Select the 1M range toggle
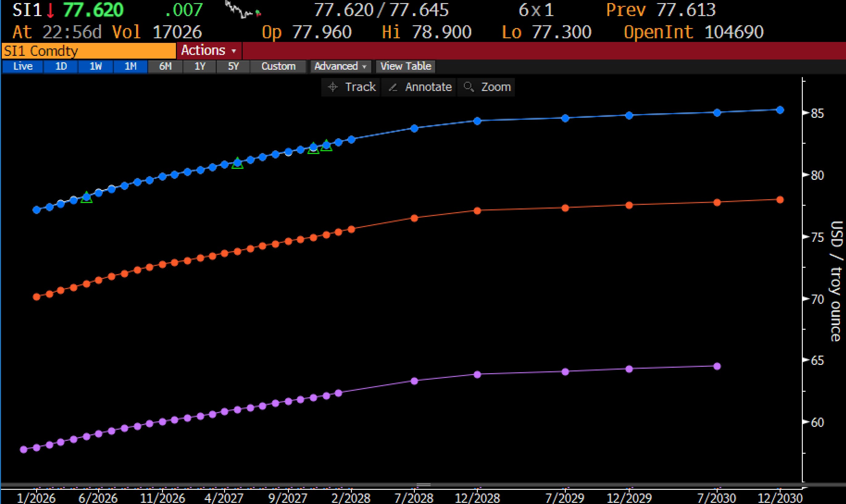 click(131, 66)
